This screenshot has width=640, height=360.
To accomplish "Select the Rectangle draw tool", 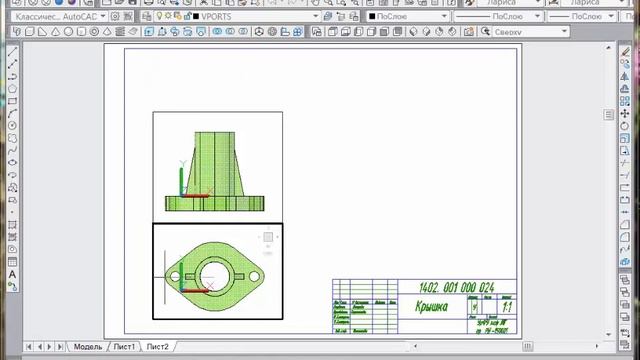I will click(x=12, y=101).
